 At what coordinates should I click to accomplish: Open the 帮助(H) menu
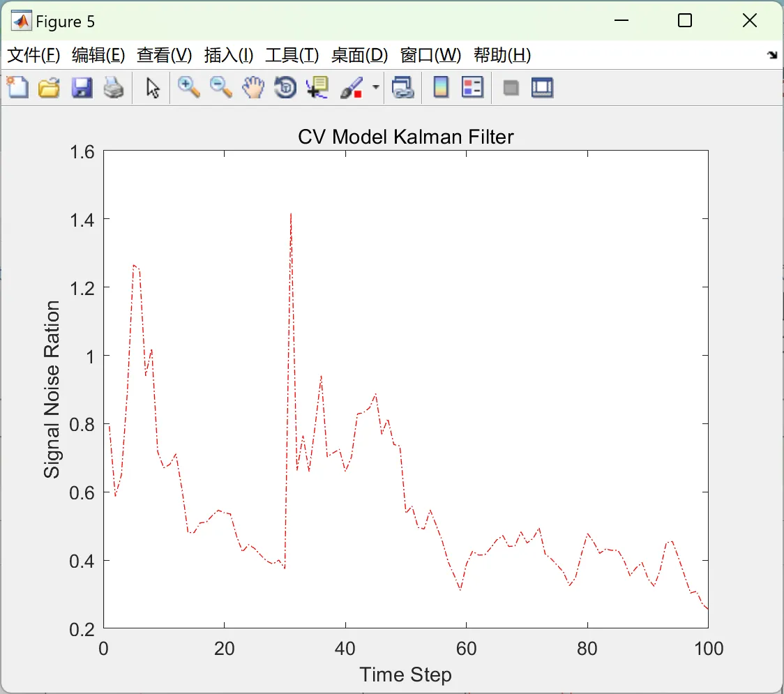[502, 55]
